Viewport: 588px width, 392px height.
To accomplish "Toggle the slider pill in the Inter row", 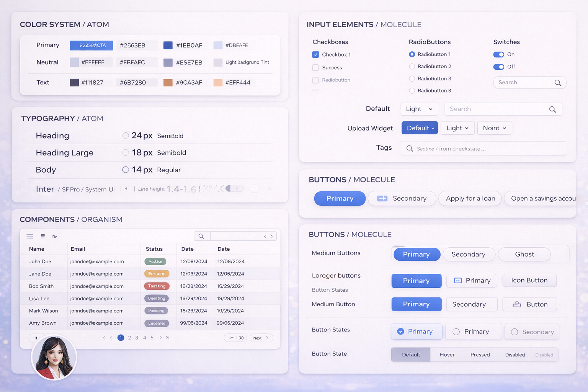I will (x=235, y=188).
